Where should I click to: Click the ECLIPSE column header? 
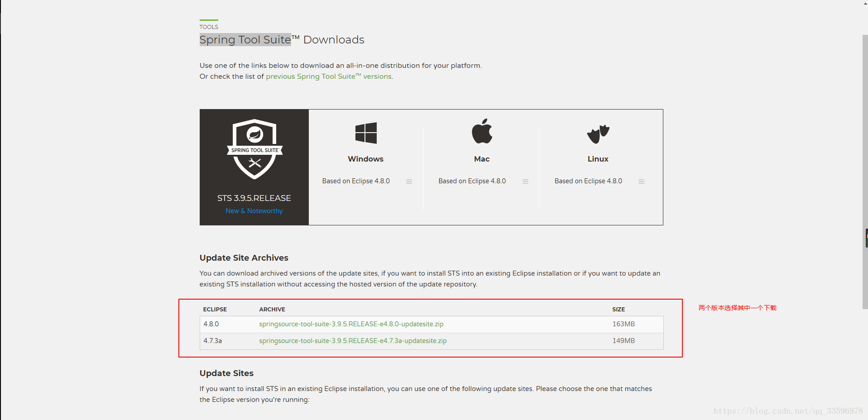[x=215, y=310]
